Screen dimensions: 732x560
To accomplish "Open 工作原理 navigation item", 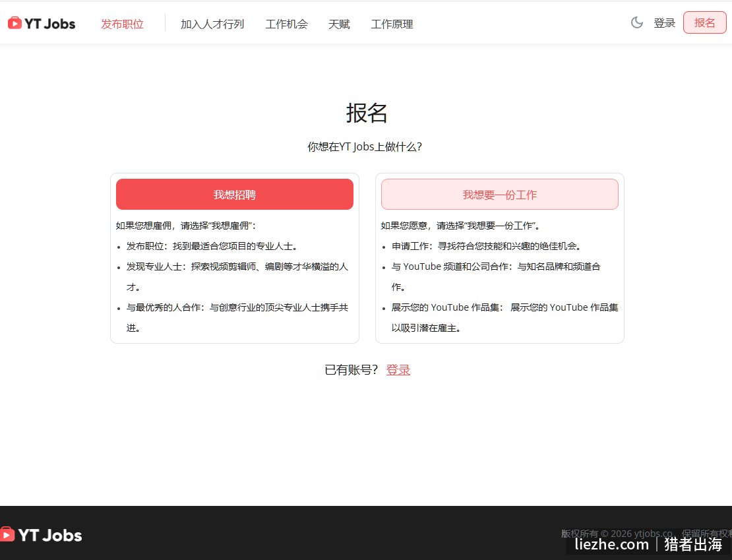I will (392, 24).
